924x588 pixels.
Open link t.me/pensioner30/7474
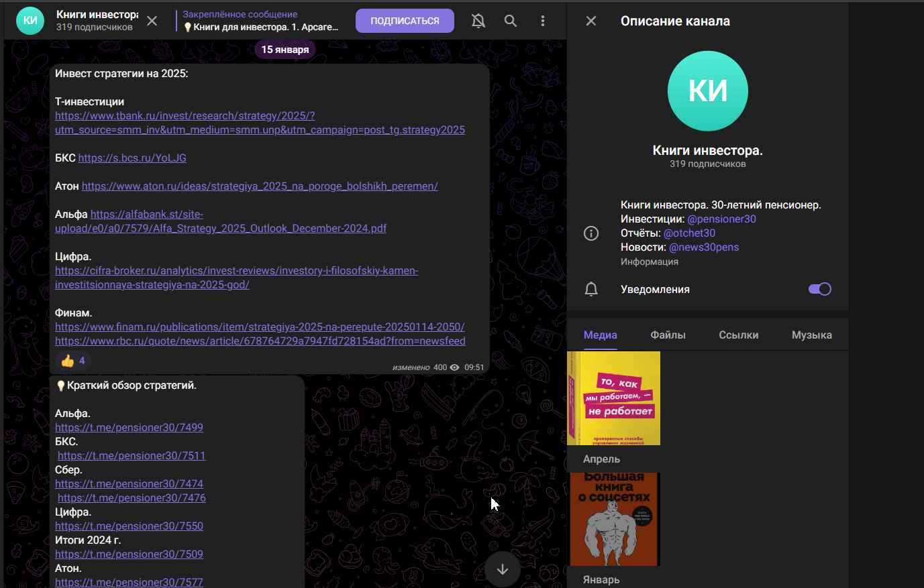point(129,484)
